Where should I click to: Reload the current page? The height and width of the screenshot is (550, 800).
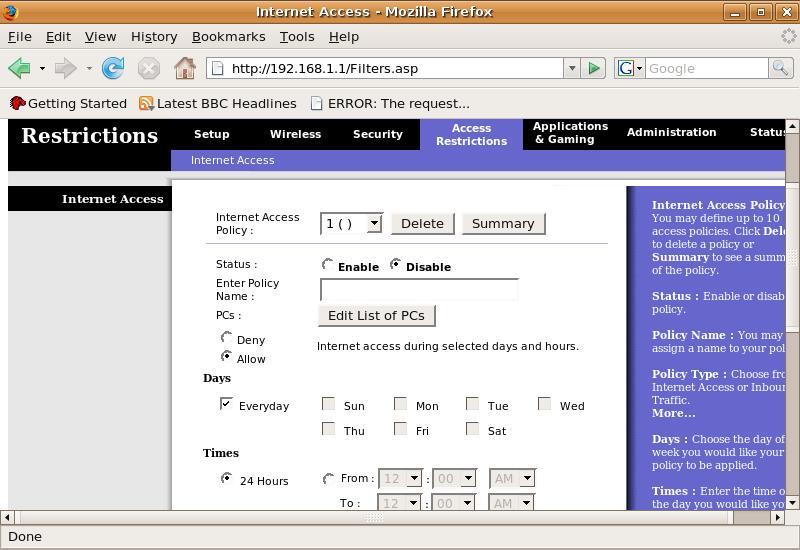click(113, 68)
